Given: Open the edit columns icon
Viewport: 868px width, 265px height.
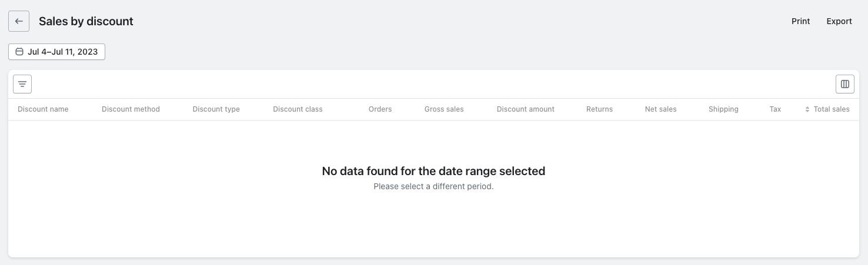Looking at the screenshot, I should pos(844,84).
